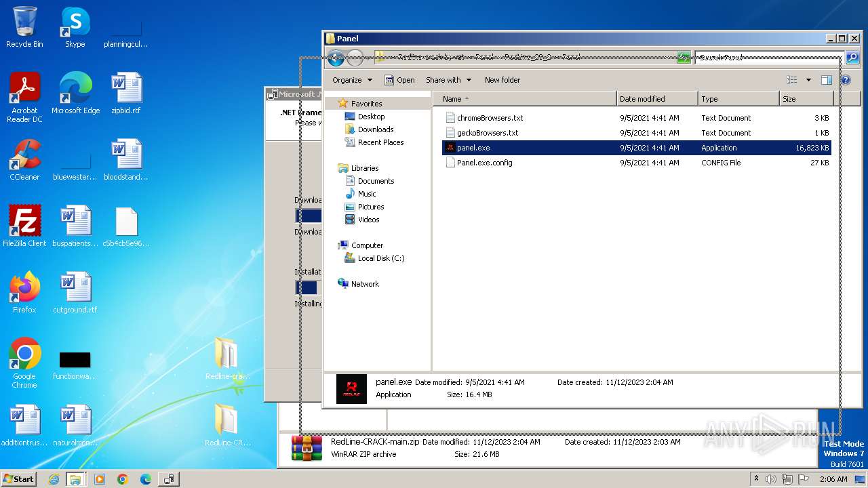Sort files by the Name column
Screen dimensions: 868x488
click(x=525, y=99)
